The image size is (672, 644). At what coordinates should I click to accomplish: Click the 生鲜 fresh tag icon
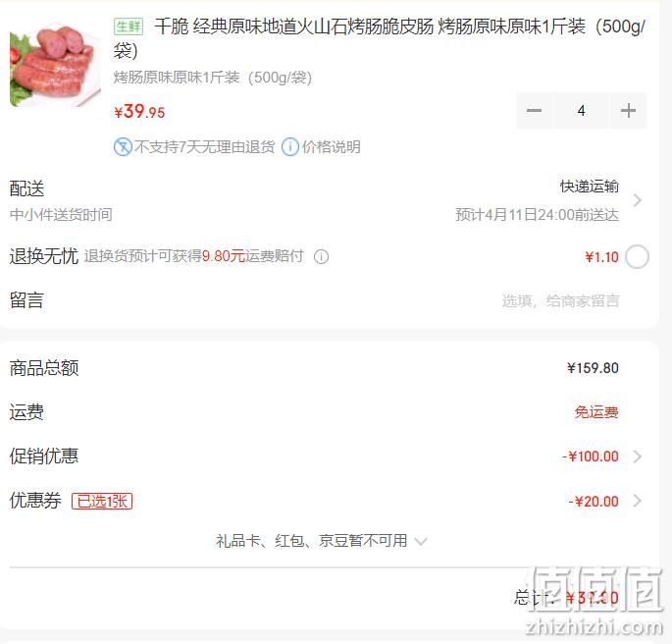[x=129, y=27]
